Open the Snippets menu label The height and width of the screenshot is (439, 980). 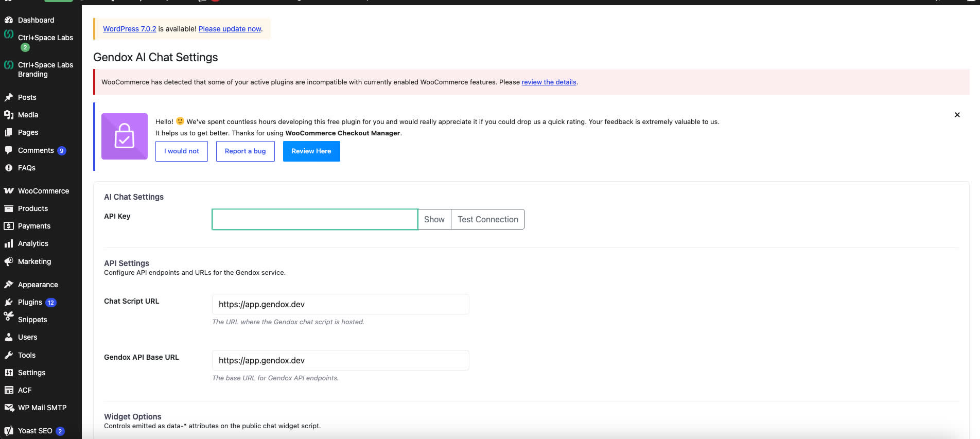tap(32, 320)
